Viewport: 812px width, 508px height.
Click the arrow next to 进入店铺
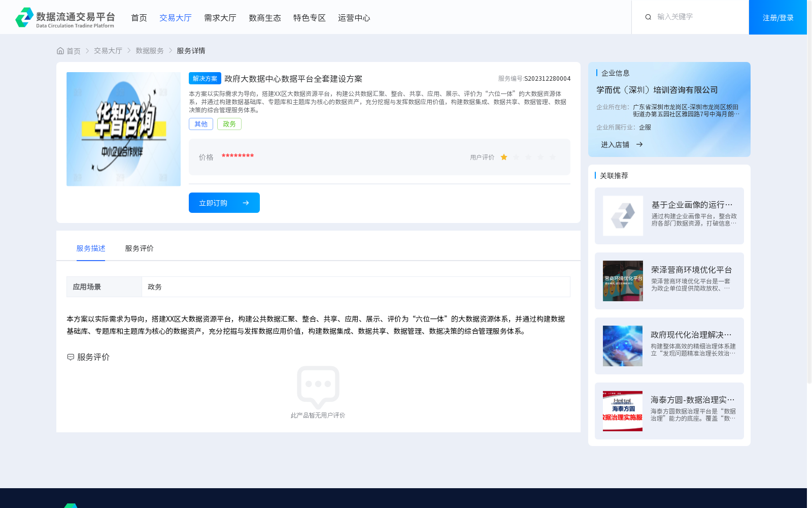tap(639, 145)
